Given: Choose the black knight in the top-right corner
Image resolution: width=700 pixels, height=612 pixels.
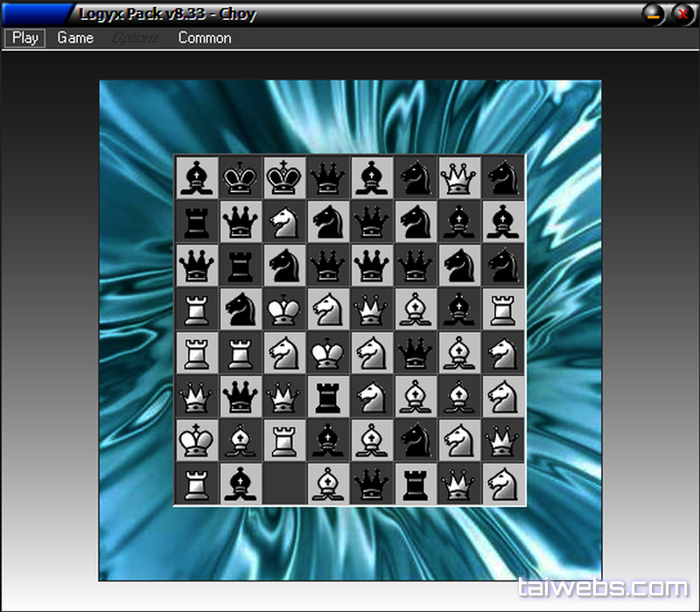Looking at the screenshot, I should (x=503, y=177).
